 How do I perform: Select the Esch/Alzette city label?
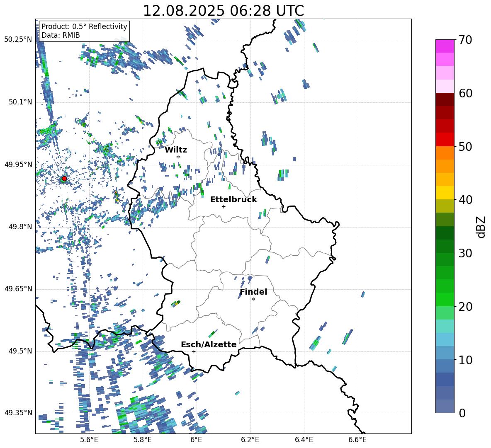tap(209, 344)
